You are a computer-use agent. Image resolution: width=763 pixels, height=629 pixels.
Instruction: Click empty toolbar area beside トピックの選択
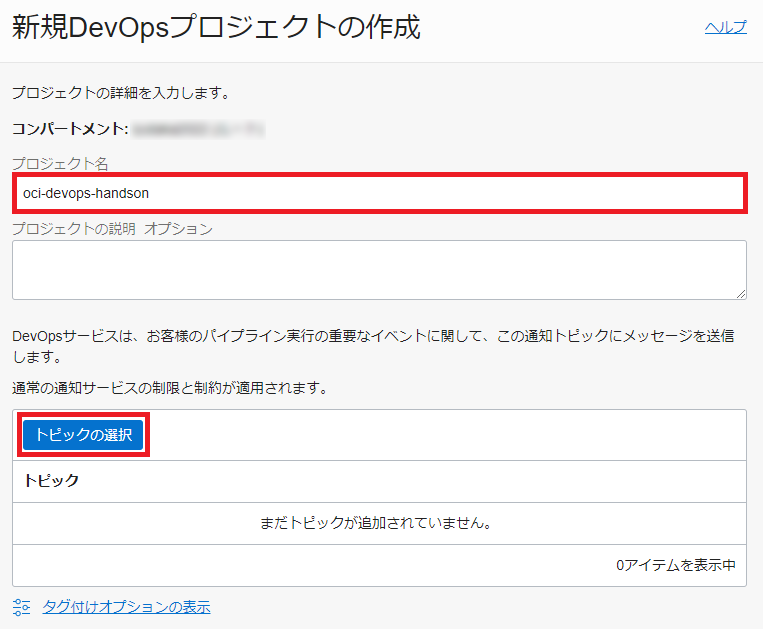tap(450, 435)
